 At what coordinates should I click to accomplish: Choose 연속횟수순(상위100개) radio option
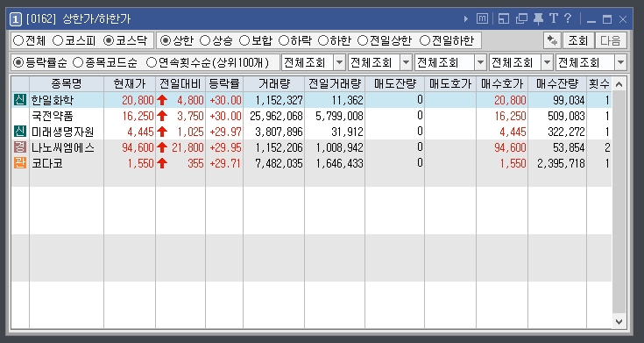tap(152, 63)
